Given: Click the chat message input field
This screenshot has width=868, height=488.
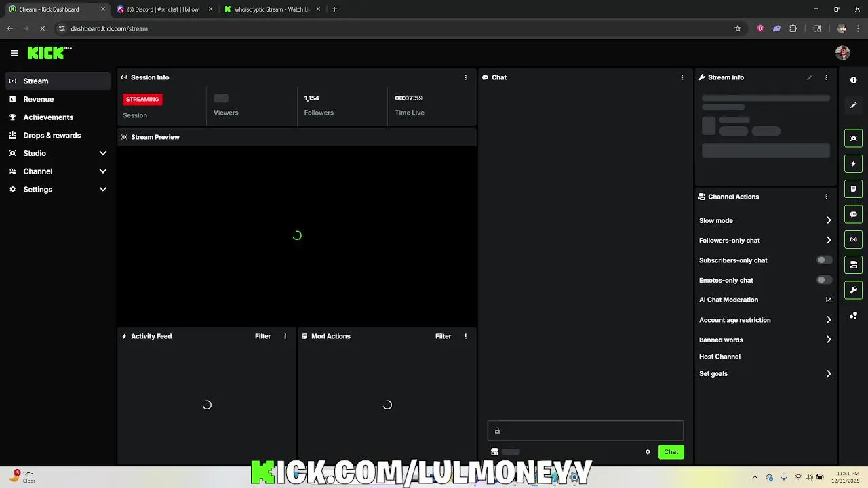Looking at the screenshot, I should [585, 430].
